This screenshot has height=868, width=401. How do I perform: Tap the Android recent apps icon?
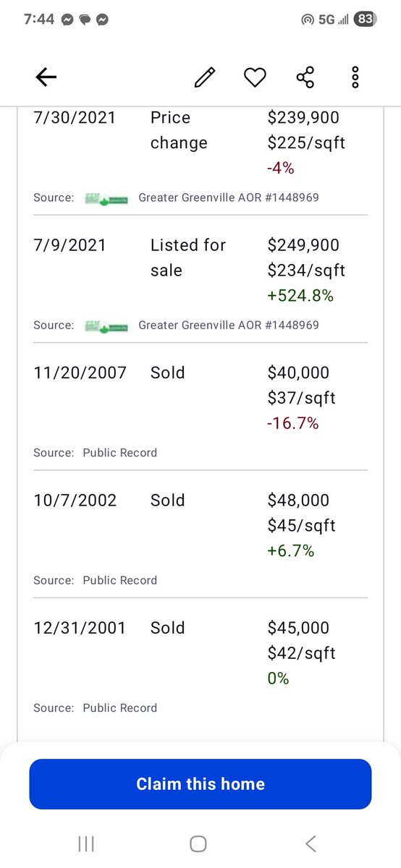86,843
